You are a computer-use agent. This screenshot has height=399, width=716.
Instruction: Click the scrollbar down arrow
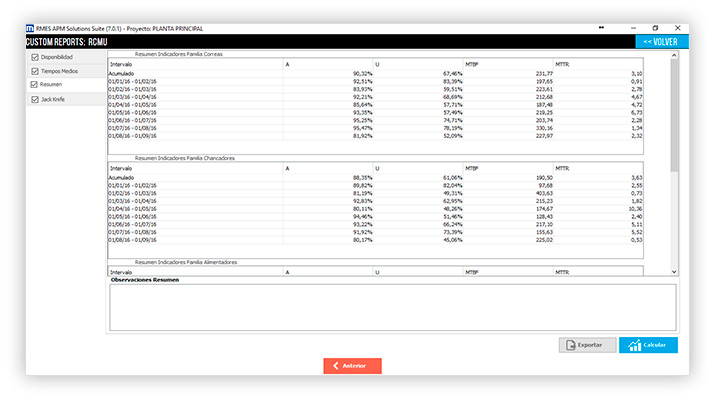pos(674,272)
